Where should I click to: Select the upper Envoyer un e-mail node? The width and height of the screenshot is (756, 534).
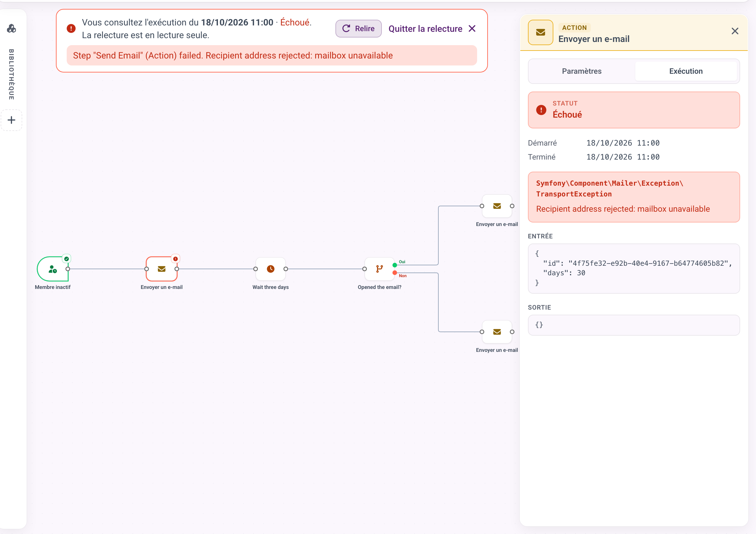point(497,206)
